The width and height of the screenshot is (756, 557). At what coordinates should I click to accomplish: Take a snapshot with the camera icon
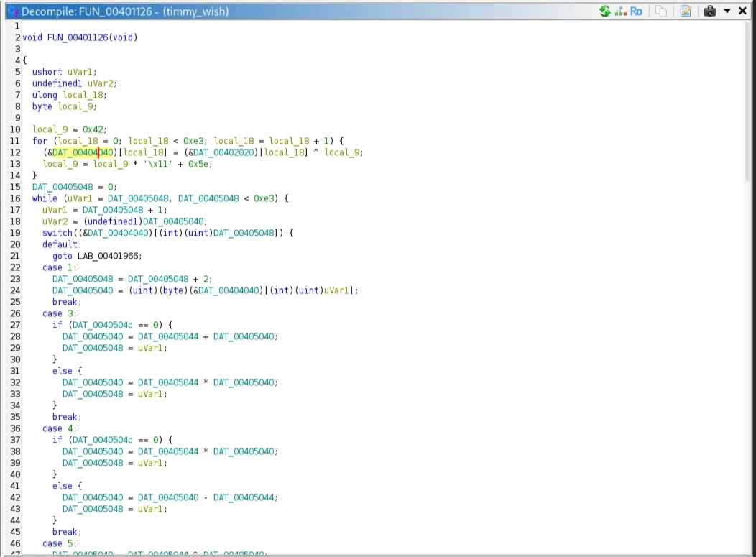710,11
